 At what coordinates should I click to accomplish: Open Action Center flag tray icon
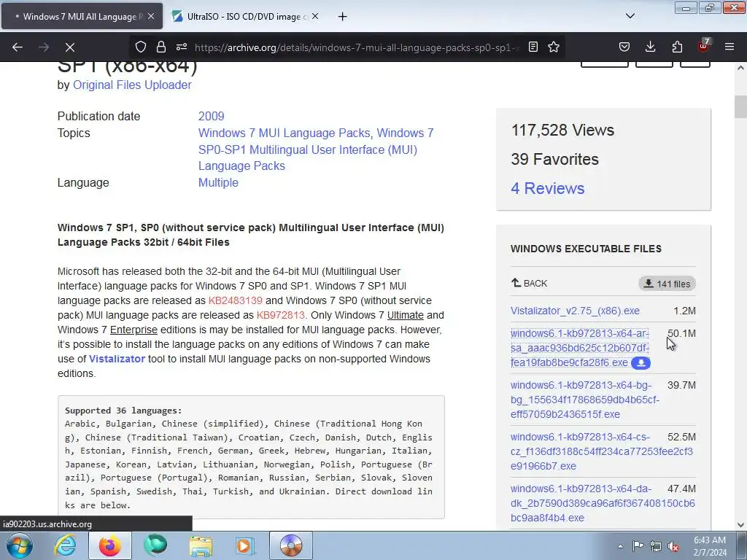(x=638, y=546)
